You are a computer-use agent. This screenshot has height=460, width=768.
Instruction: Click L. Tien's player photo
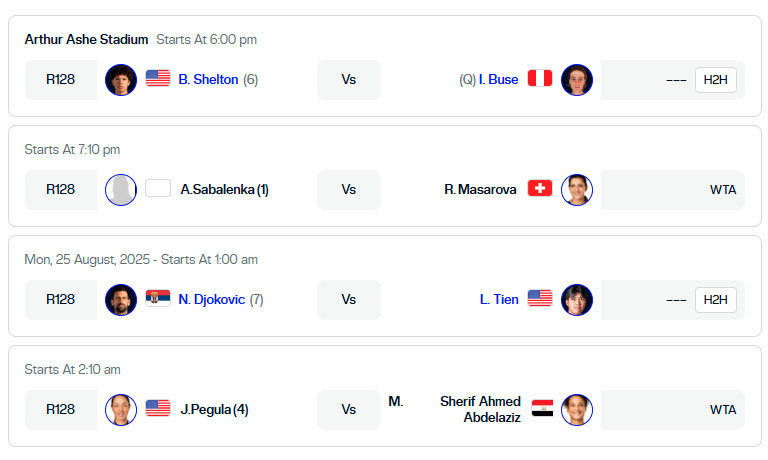(577, 300)
